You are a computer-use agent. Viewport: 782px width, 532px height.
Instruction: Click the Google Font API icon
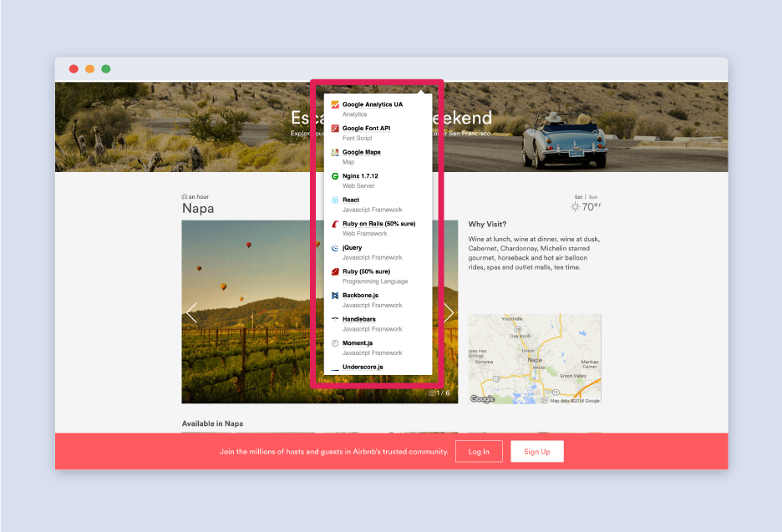(334, 129)
